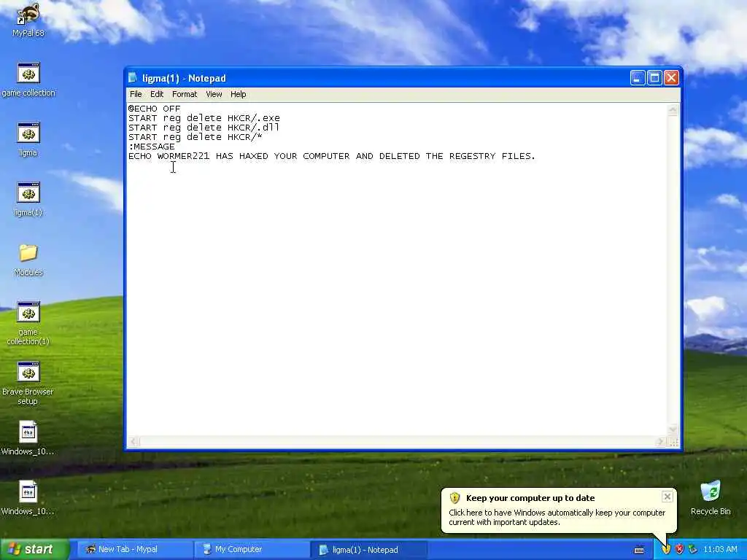747x560 pixels.
Task: Open Notepad's Format menu
Action: tap(185, 94)
